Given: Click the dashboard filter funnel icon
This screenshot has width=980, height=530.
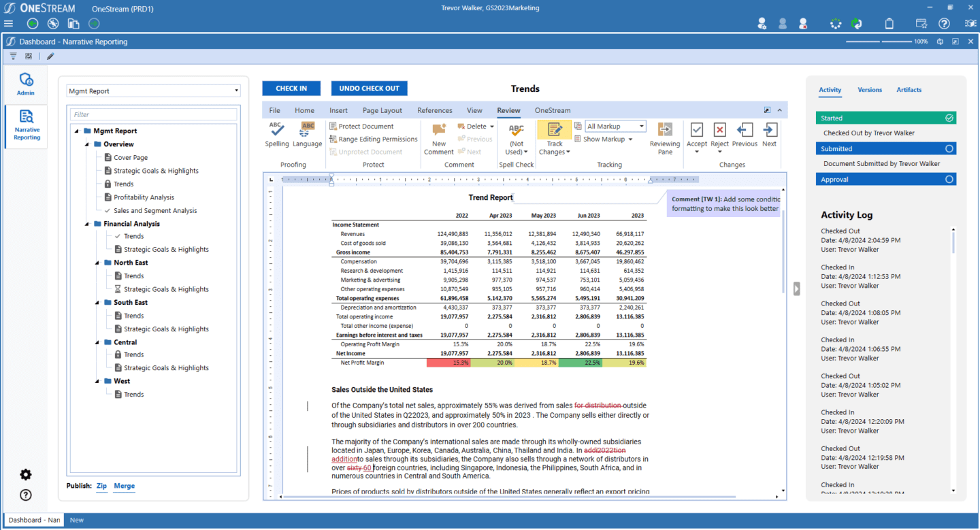Looking at the screenshot, I should tap(13, 56).
